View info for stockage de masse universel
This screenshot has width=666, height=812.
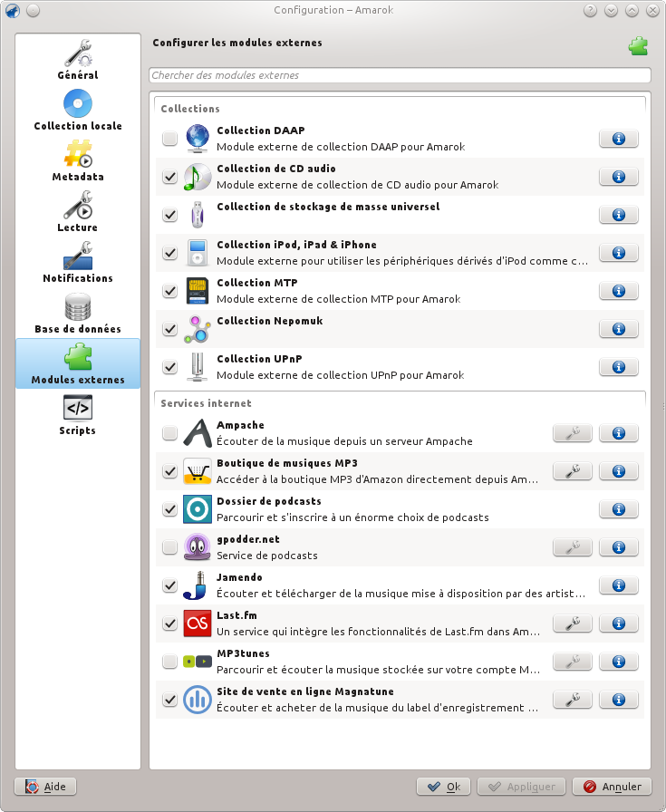click(x=618, y=215)
